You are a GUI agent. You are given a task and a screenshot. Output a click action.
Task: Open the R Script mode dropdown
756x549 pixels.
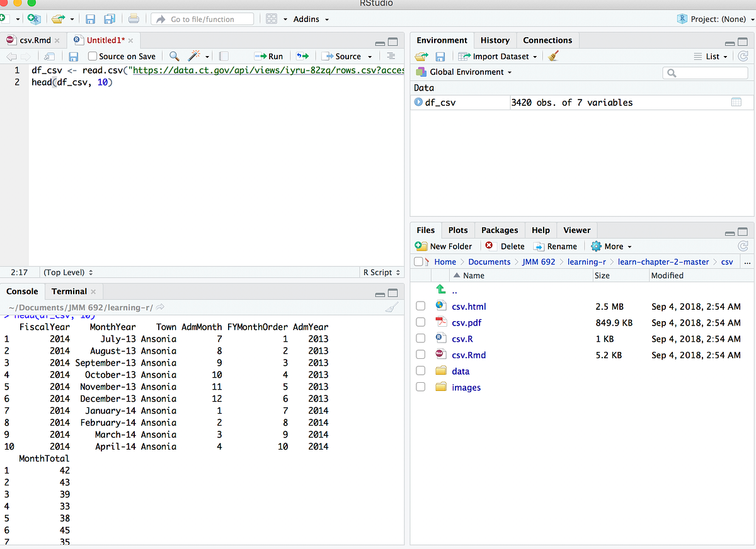[381, 272]
